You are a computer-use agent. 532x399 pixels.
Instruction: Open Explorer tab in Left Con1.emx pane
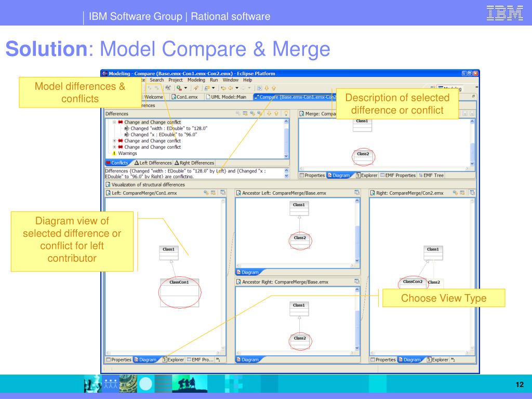[174, 360]
